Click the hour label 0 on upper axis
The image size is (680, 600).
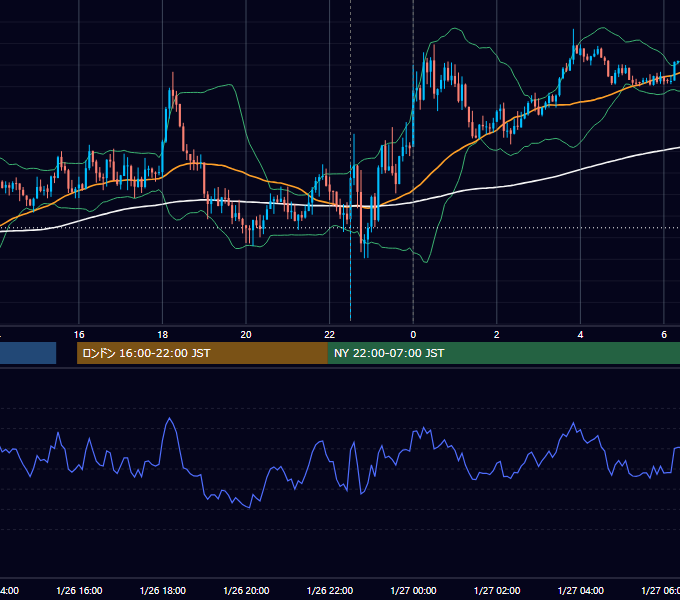click(413, 335)
